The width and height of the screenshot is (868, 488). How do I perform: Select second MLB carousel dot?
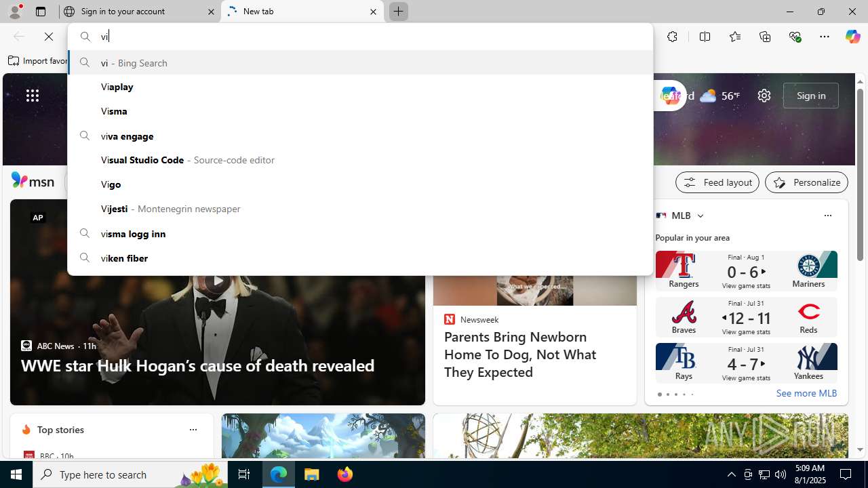pyautogui.click(x=667, y=394)
